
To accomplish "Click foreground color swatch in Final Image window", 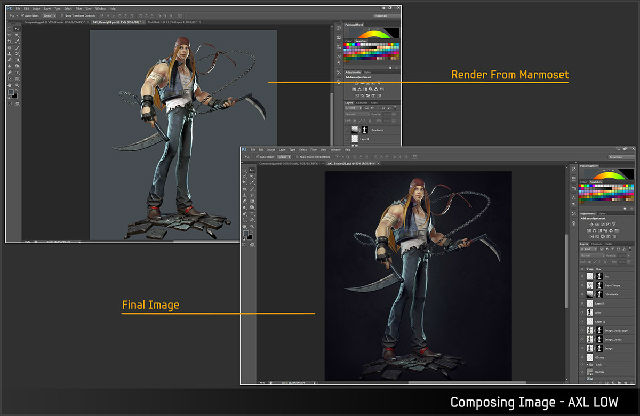I will 246,233.
